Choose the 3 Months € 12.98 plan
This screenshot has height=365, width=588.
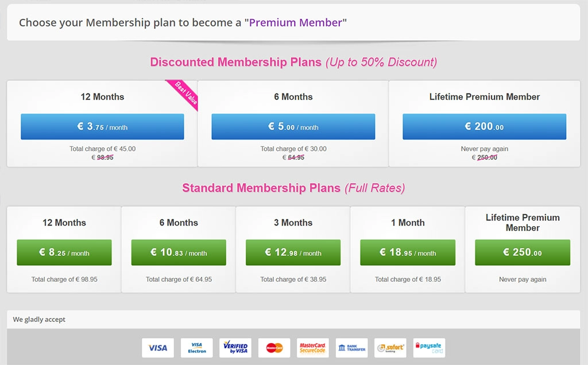click(293, 252)
